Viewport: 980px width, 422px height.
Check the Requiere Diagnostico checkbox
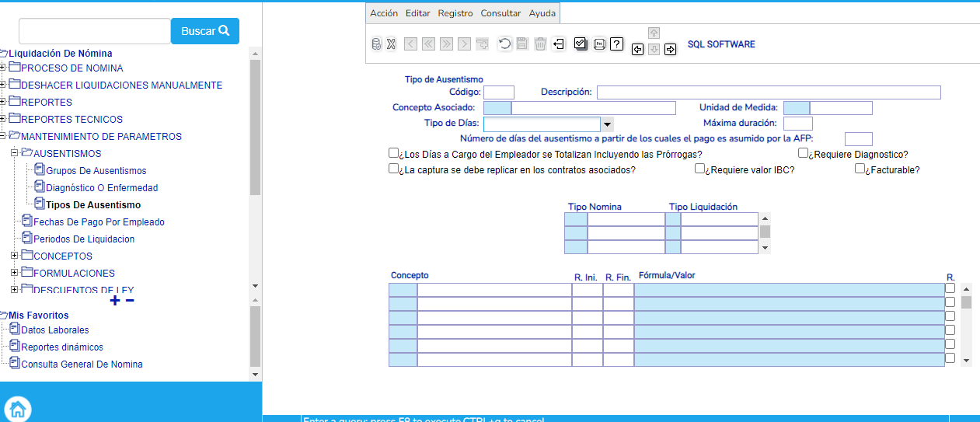[804, 154]
